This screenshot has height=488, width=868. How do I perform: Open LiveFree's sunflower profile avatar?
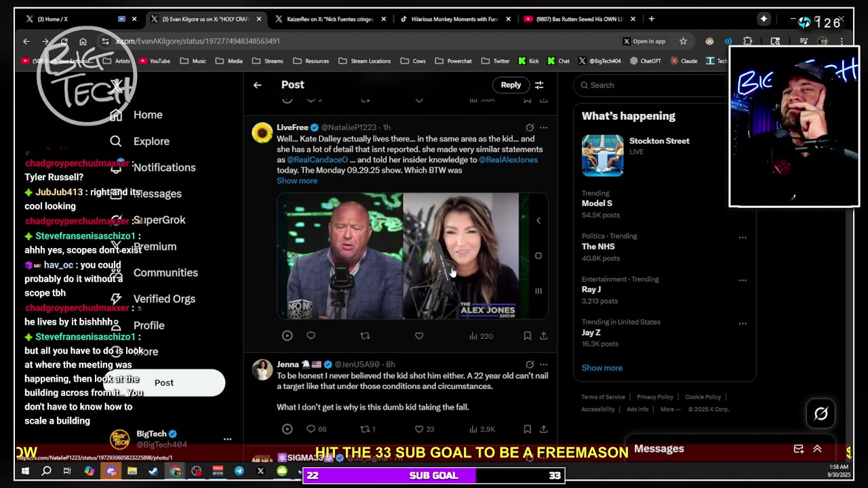pos(262,133)
